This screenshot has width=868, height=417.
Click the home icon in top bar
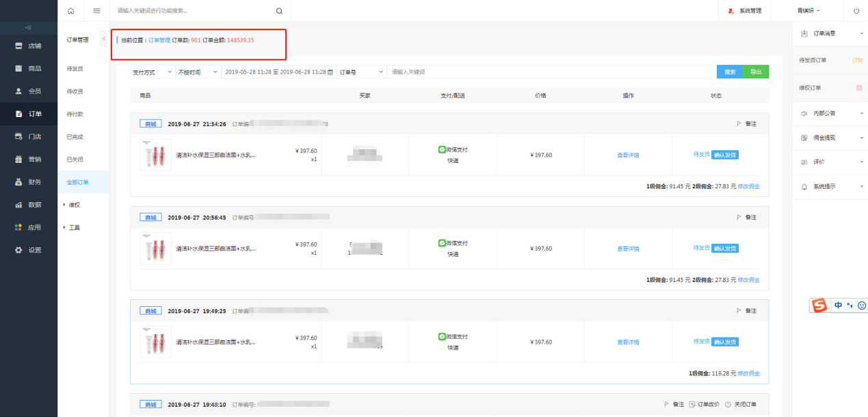tap(70, 11)
